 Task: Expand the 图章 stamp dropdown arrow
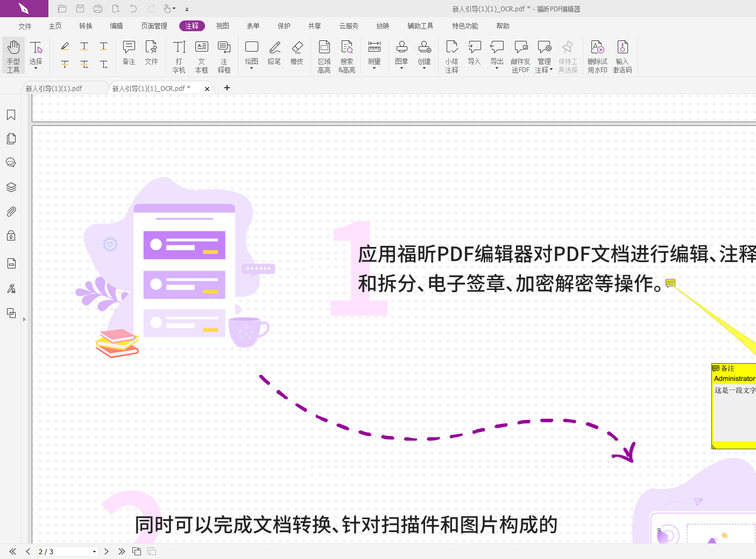(402, 68)
